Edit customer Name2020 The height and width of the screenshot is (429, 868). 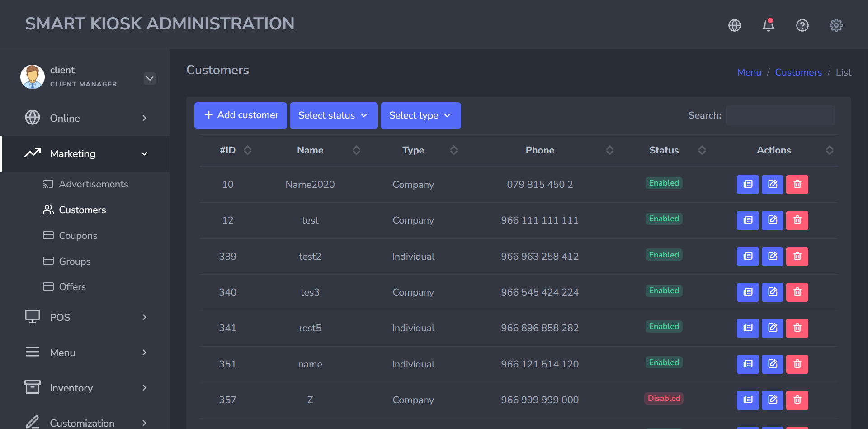tap(773, 185)
